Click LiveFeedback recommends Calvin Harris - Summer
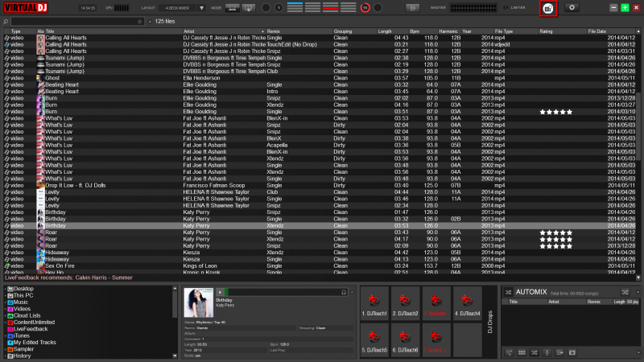Viewport: 644px width, 362px height. tap(68, 278)
